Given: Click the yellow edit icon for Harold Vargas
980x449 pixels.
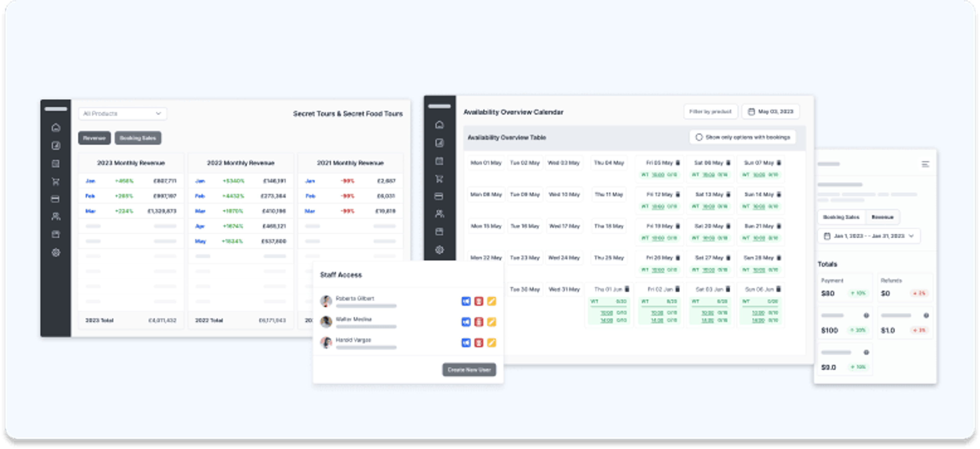Looking at the screenshot, I should click(492, 343).
